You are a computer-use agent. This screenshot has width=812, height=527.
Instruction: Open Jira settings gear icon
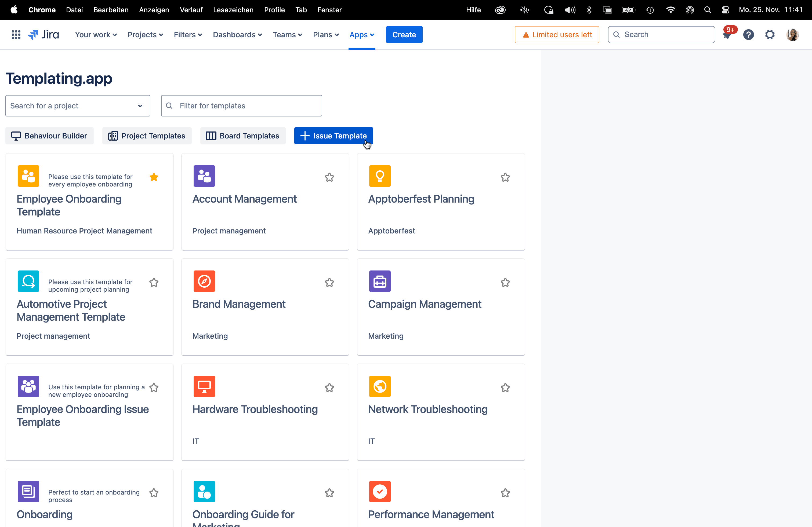(770, 34)
